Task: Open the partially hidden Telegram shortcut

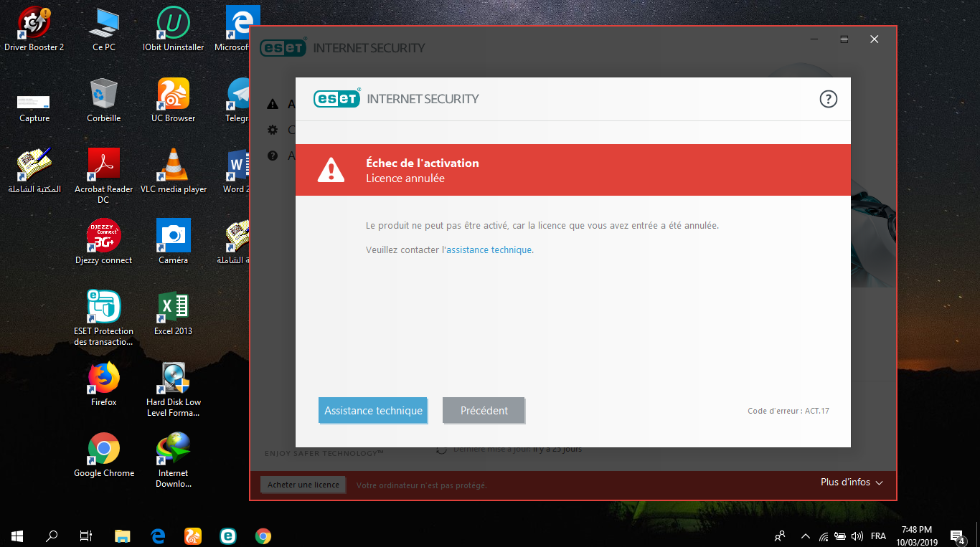Action: click(x=237, y=100)
